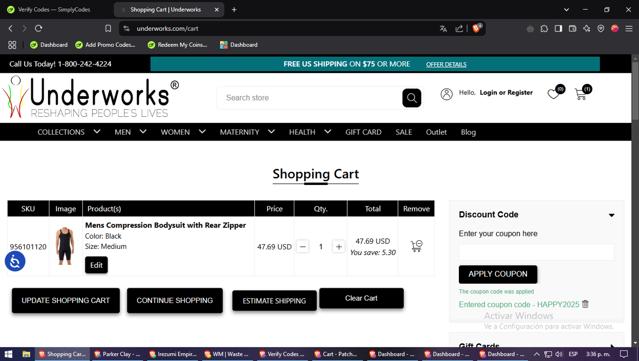Switch to Parker Clay taskbar window

coord(117,354)
